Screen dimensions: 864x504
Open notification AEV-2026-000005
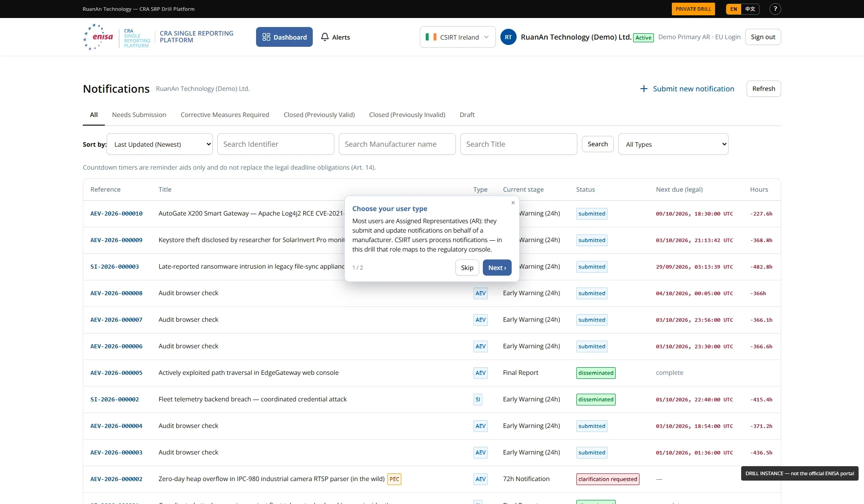pyautogui.click(x=117, y=373)
